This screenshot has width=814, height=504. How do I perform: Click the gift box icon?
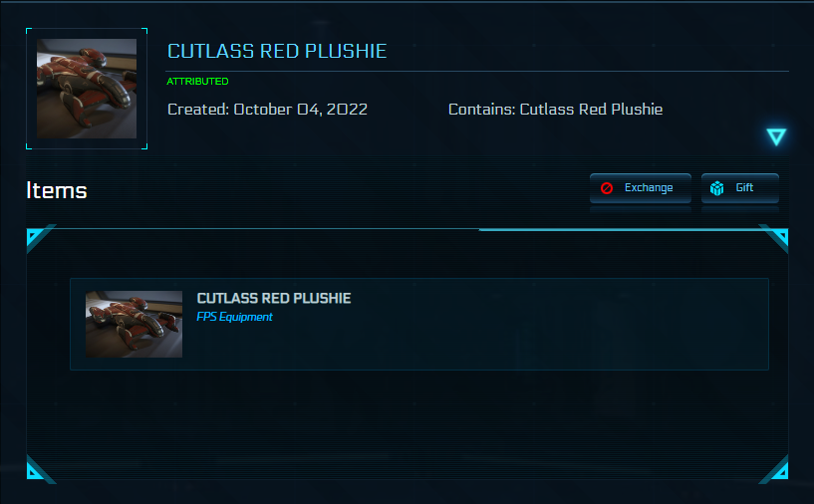pyautogui.click(x=716, y=188)
